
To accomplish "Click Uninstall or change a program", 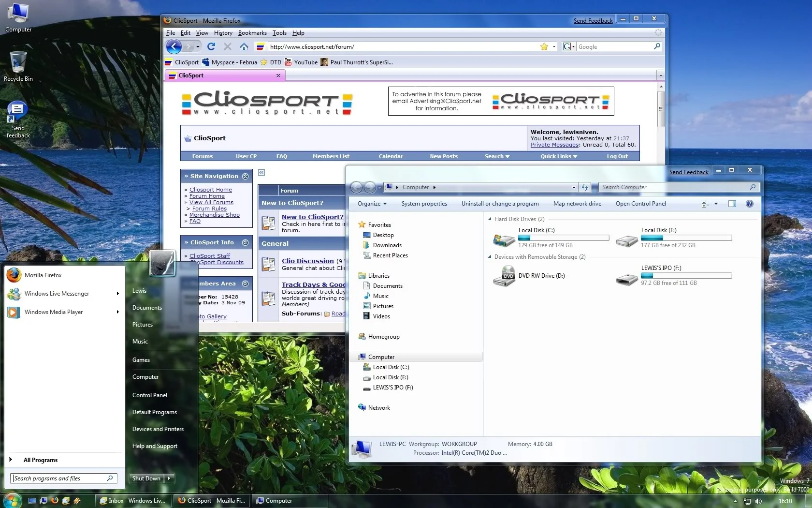I will [x=500, y=204].
